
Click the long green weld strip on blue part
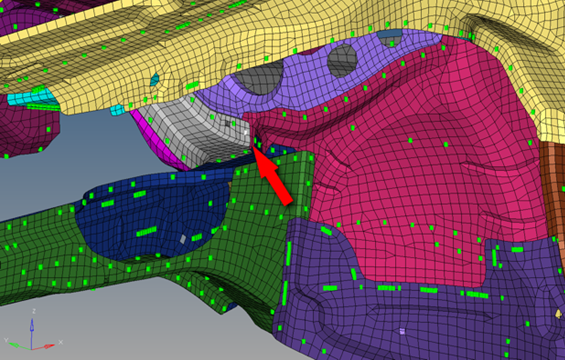[146, 231]
